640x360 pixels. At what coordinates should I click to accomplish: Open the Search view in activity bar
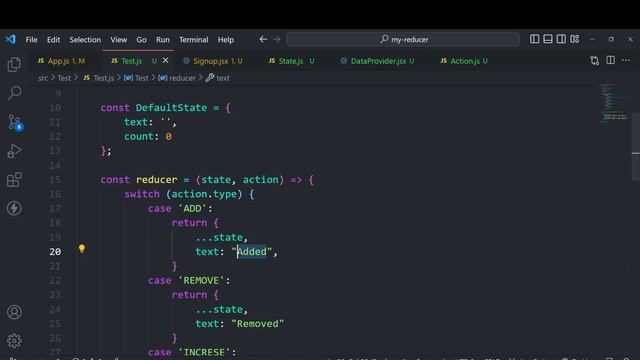pos(14,93)
